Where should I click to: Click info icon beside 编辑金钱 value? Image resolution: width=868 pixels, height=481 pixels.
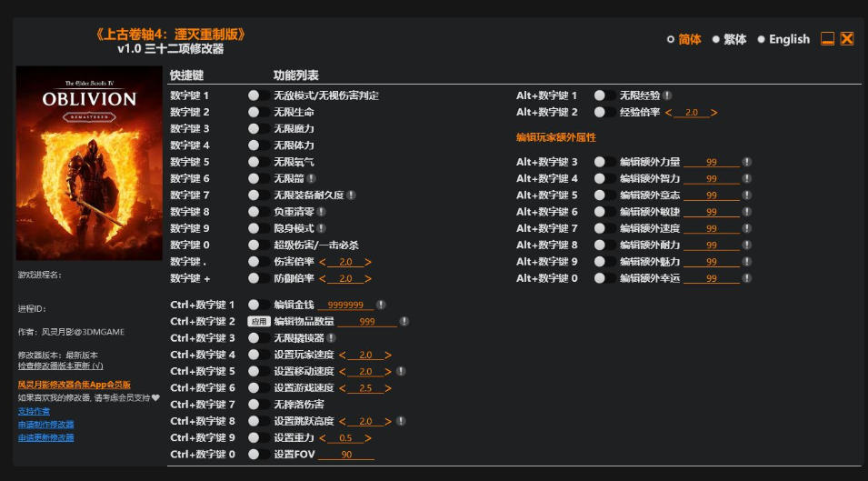(381, 305)
